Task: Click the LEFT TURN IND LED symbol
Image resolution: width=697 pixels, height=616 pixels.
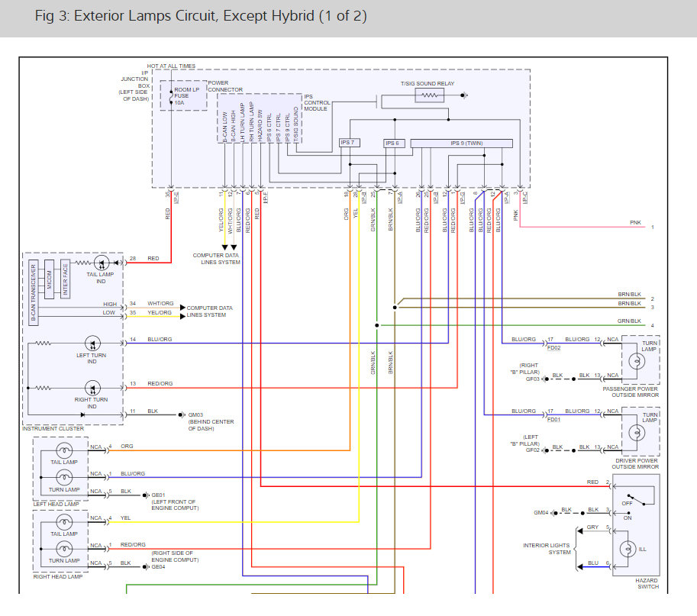Action: pyautogui.click(x=92, y=343)
